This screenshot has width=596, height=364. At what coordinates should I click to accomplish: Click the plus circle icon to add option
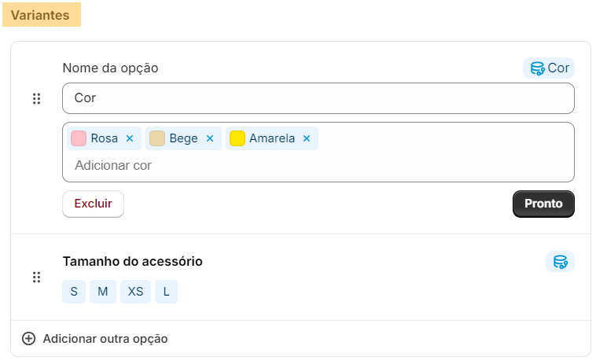(x=28, y=339)
